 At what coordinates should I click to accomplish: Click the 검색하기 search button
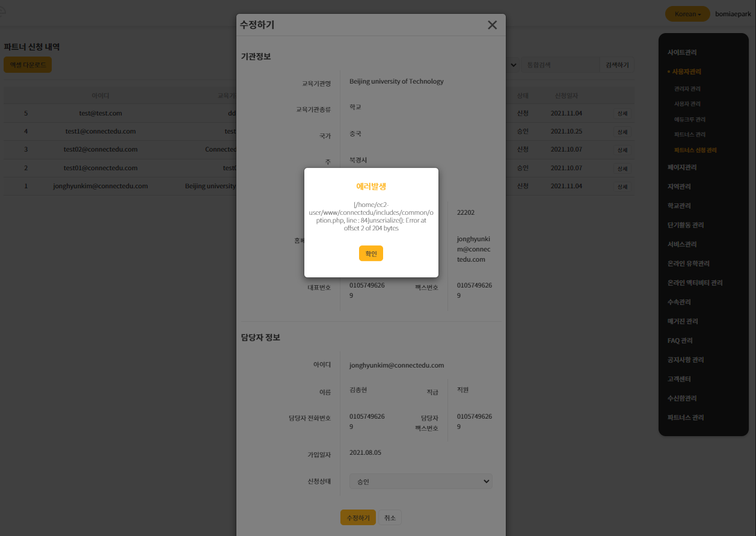616,64
